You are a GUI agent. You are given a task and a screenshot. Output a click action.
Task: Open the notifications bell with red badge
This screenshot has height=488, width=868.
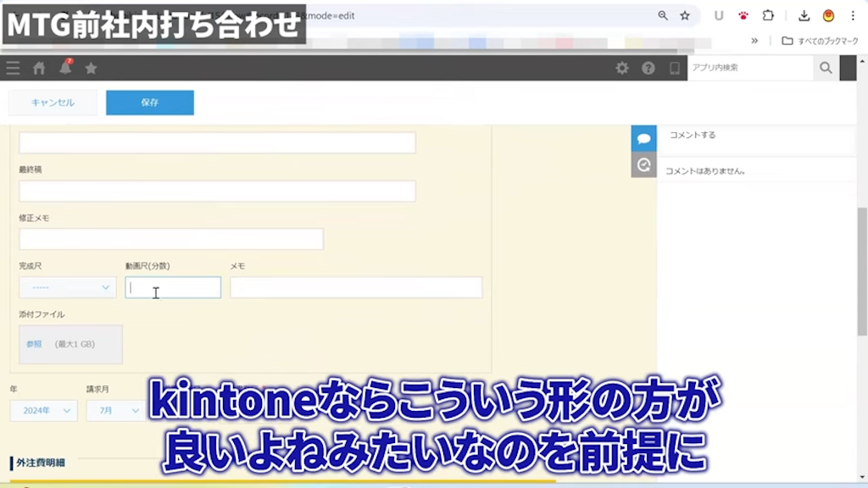[64, 68]
